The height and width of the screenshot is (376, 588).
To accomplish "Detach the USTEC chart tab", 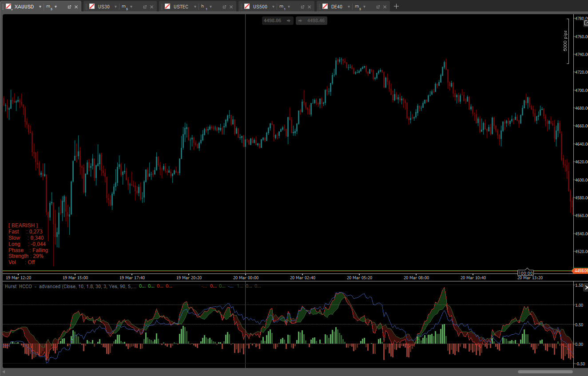I will pyautogui.click(x=224, y=7).
